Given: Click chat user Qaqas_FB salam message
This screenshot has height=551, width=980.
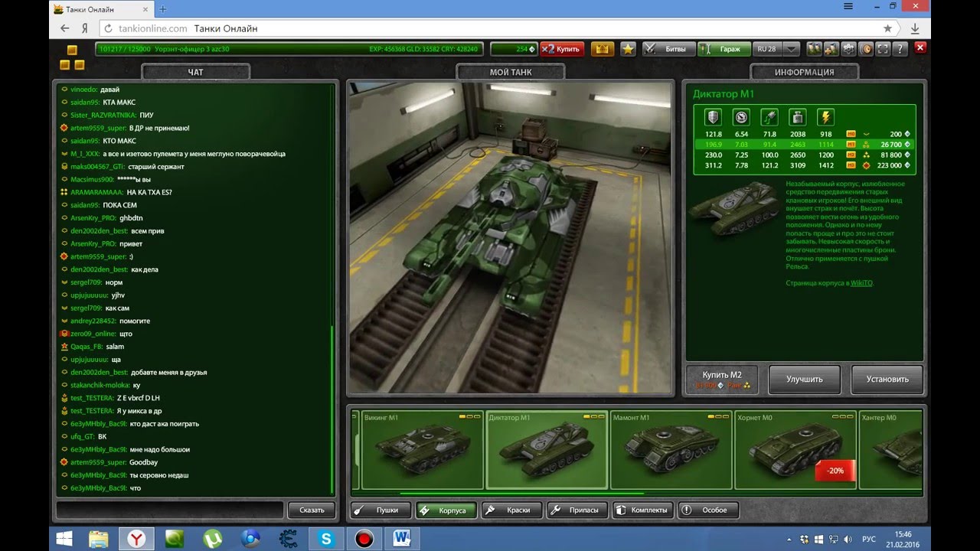Looking at the screenshot, I should click(x=92, y=347).
